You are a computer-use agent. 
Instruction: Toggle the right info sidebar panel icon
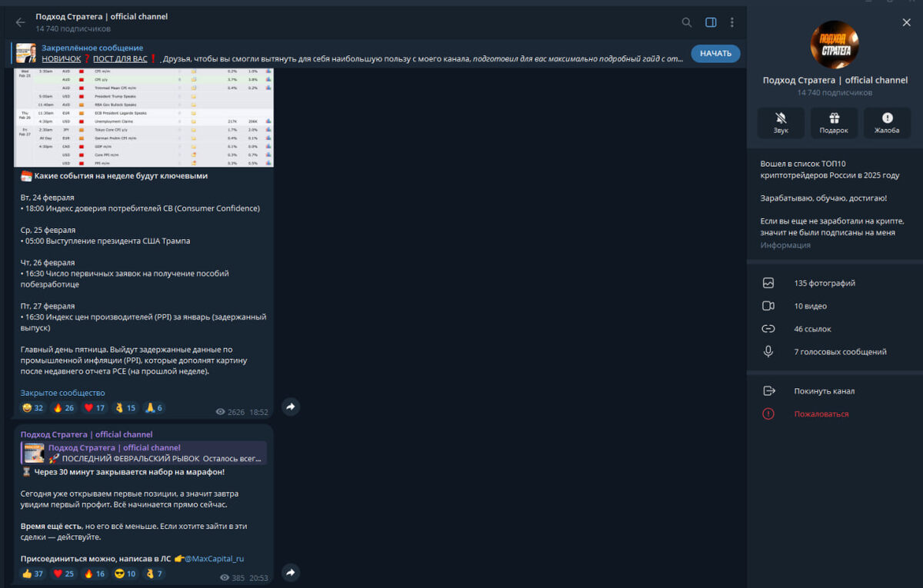click(711, 22)
